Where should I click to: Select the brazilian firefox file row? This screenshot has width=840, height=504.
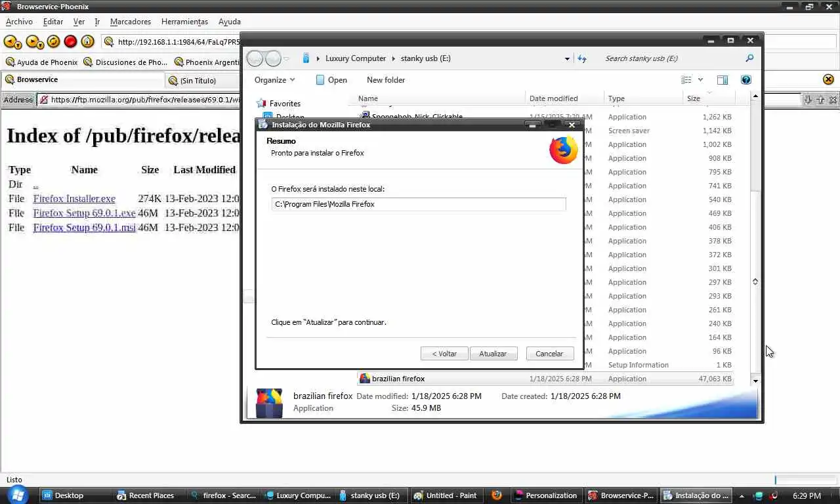tap(545, 379)
